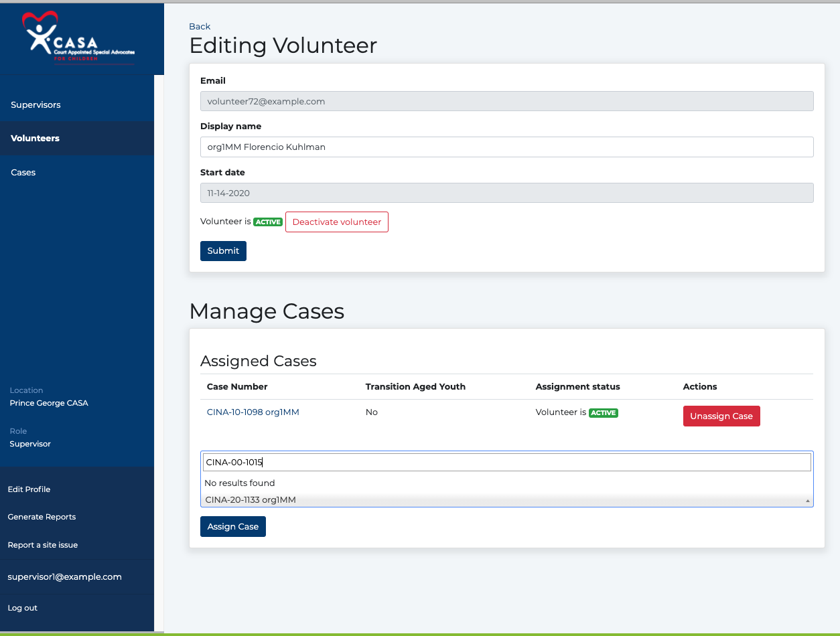Click the 'No results found' message
840x636 pixels.
(240, 483)
